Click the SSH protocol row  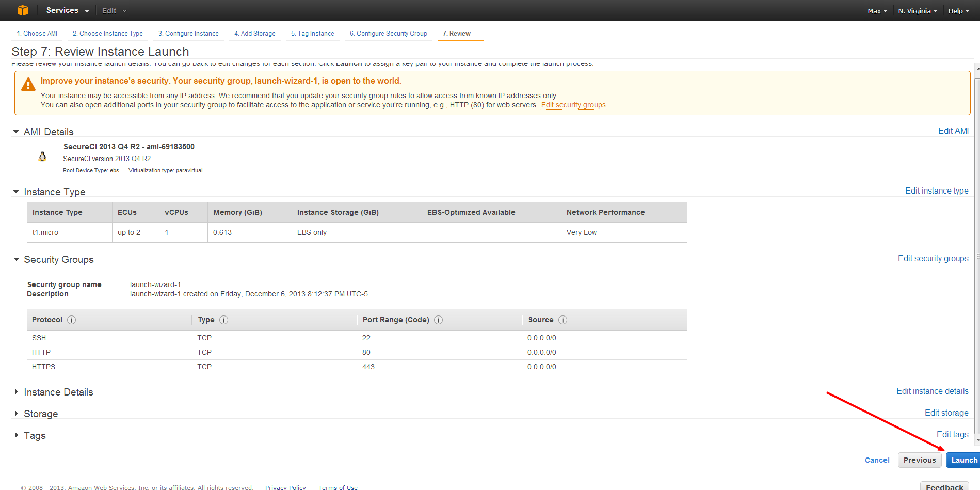pyautogui.click(x=357, y=338)
